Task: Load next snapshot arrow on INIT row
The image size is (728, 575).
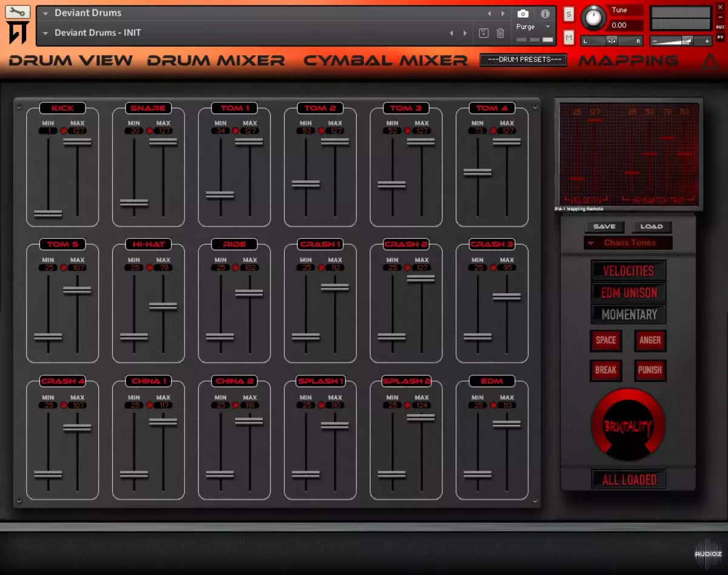Action: point(465,33)
